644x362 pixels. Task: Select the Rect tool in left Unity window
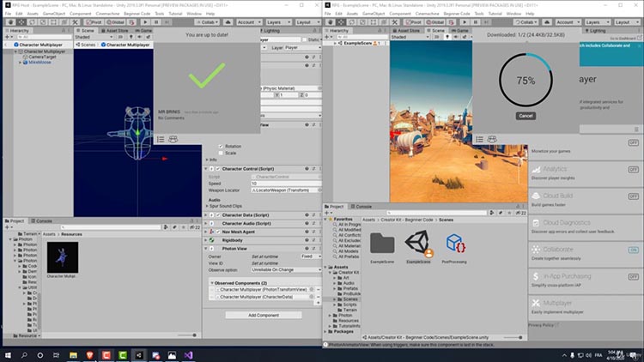[53, 22]
